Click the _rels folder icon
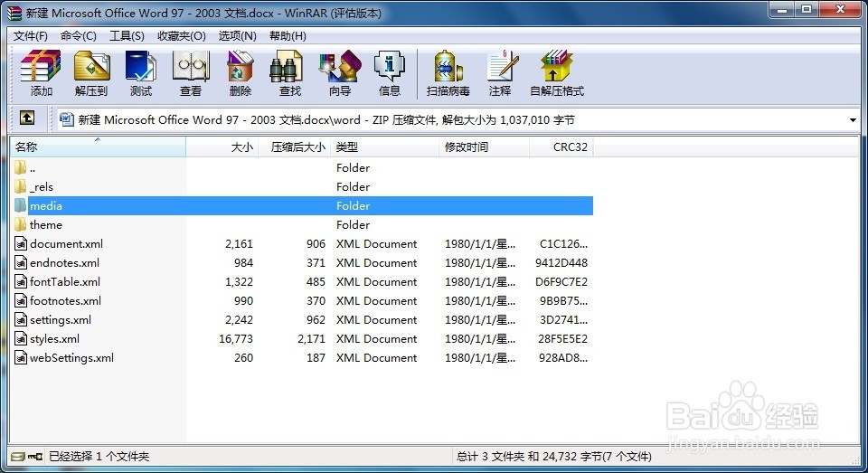Screen dimensions: 868x473 pos(21,186)
